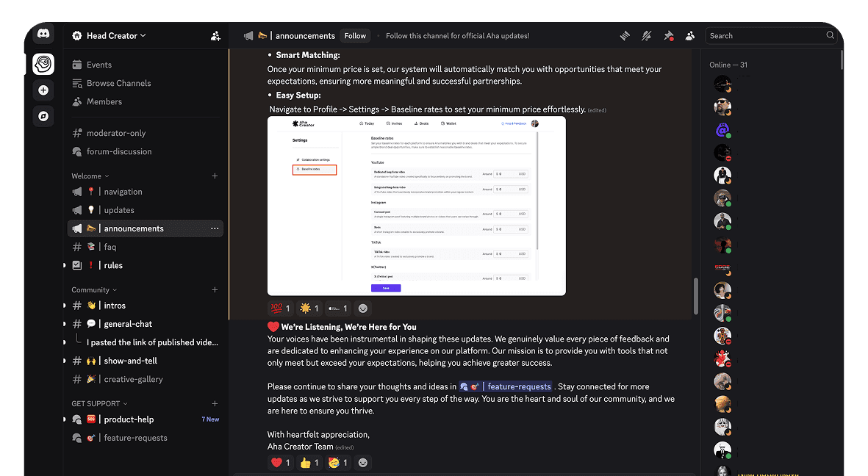Open the baseline rates settings screenshot
This screenshot has width=868, height=476.
point(416,206)
